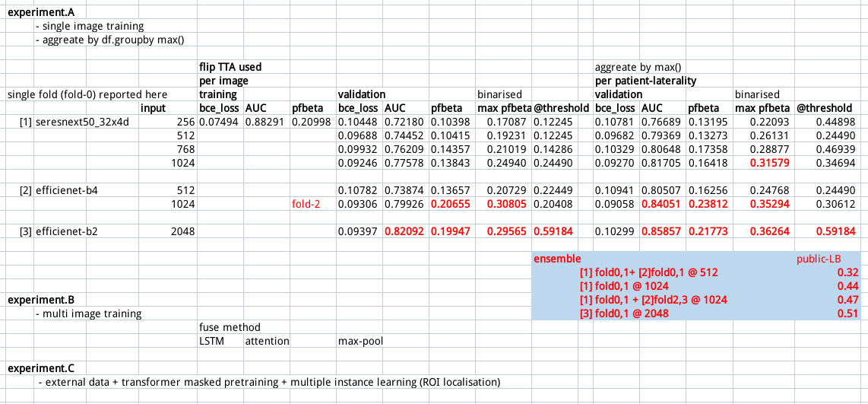Select validation AUC value 0.72180
The height and width of the screenshot is (404, 868).
tap(404, 122)
